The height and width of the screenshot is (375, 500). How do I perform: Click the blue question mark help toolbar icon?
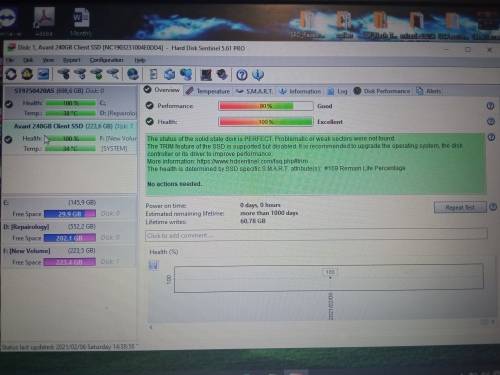pyautogui.click(x=242, y=75)
